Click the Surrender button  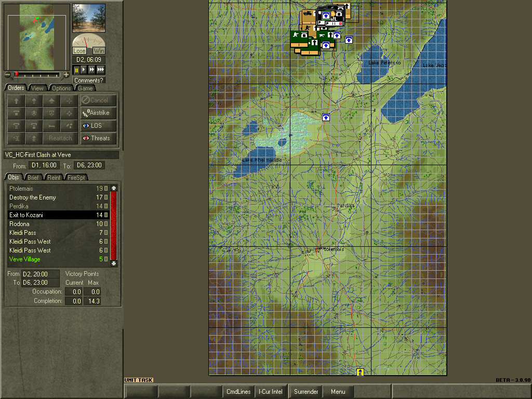point(305,392)
